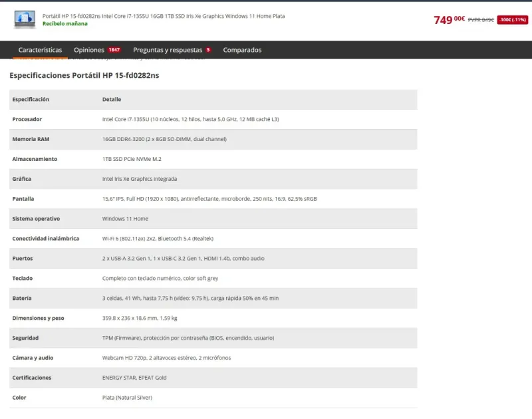The height and width of the screenshot is (419, 532).
Task: Click the 'Puertos' row label
Action: (23, 259)
